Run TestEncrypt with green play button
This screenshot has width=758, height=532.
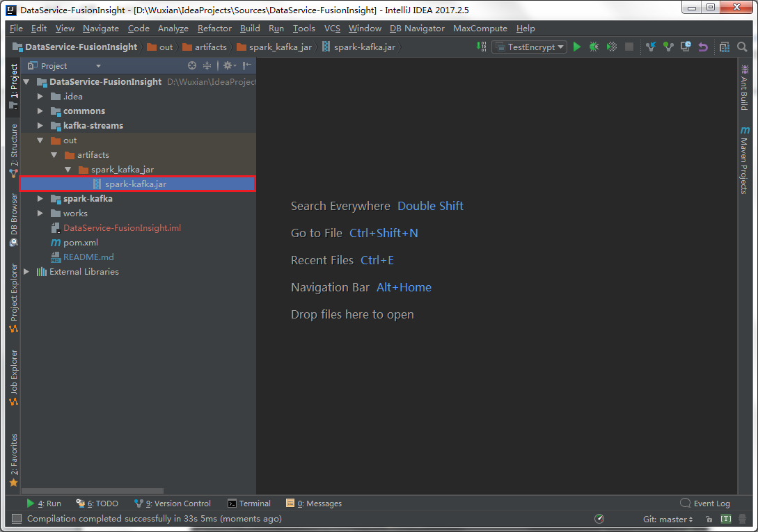577,47
